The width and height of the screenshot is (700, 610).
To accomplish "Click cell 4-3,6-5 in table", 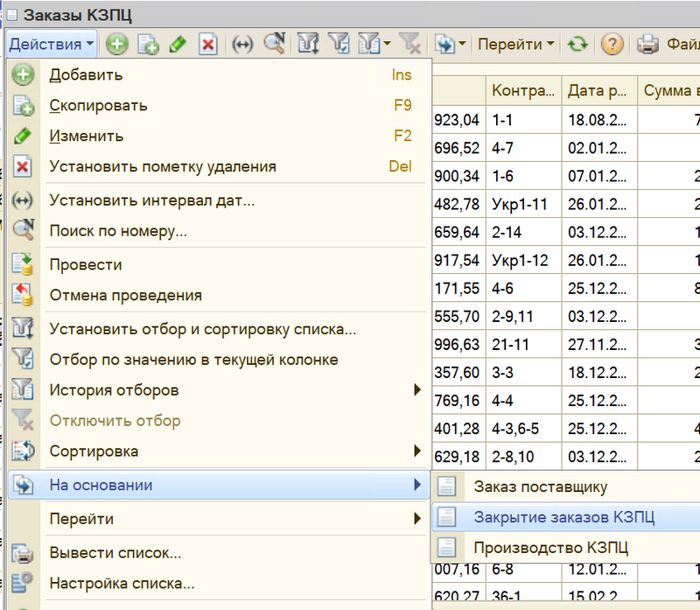I will click(523, 429).
